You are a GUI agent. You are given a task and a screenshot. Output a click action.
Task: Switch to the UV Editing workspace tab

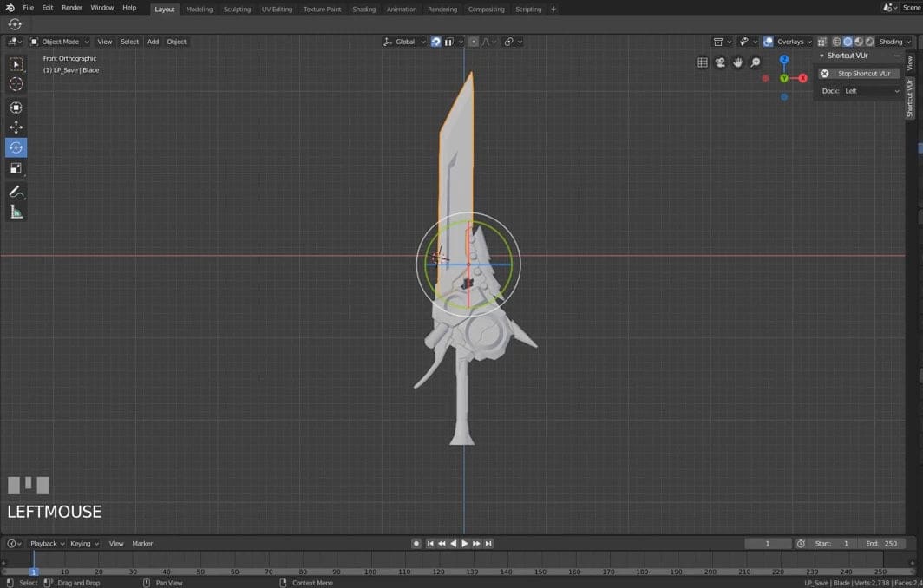[x=277, y=10]
